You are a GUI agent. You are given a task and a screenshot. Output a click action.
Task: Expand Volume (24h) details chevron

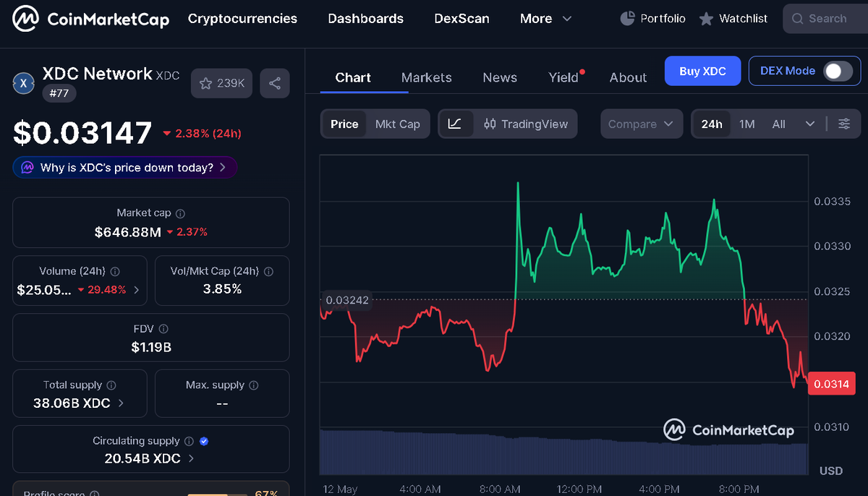[137, 290]
